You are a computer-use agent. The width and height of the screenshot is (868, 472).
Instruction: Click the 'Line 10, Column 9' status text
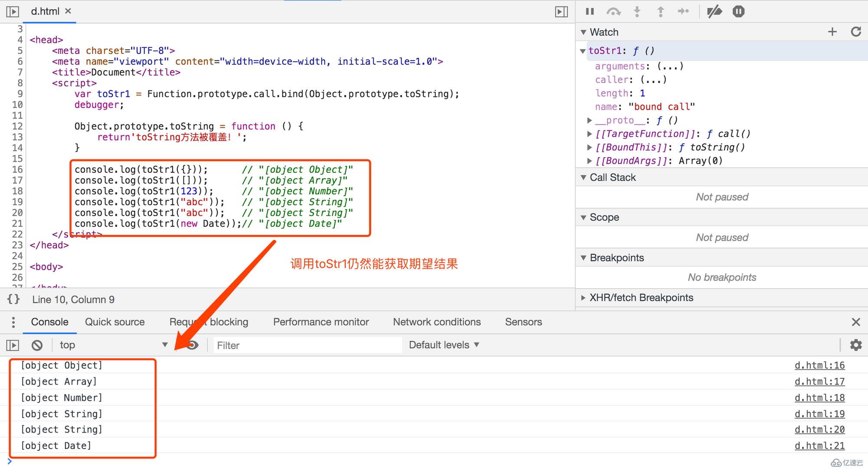tap(73, 300)
